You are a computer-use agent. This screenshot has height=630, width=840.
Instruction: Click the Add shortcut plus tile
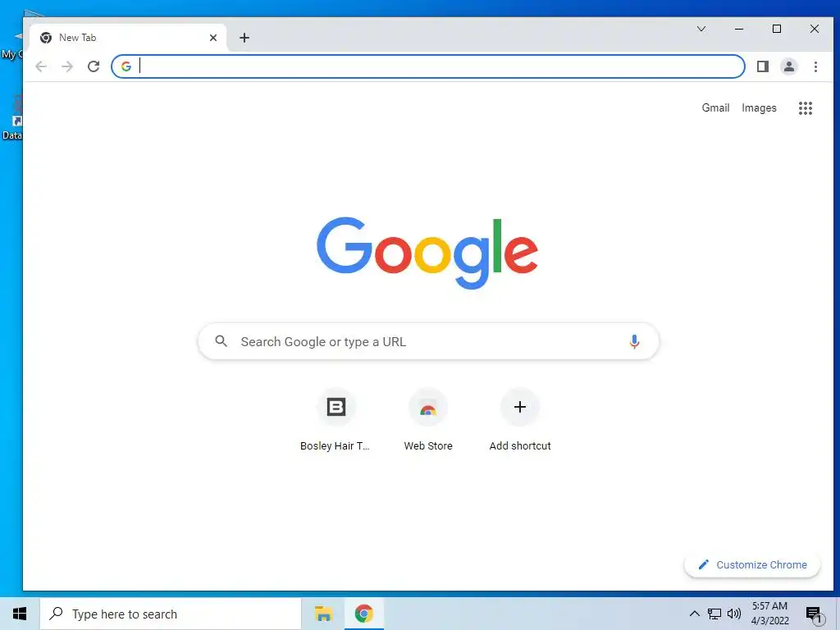pos(519,421)
